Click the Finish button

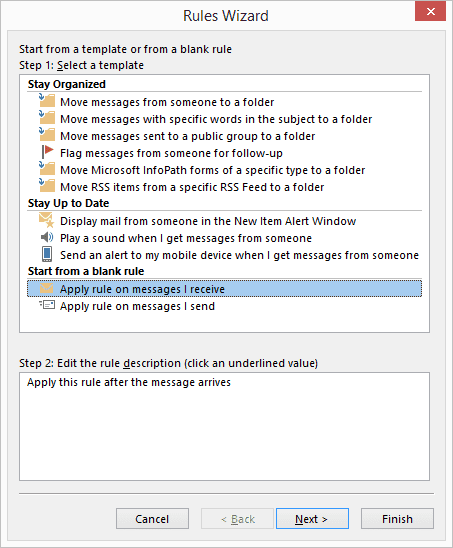click(x=397, y=519)
